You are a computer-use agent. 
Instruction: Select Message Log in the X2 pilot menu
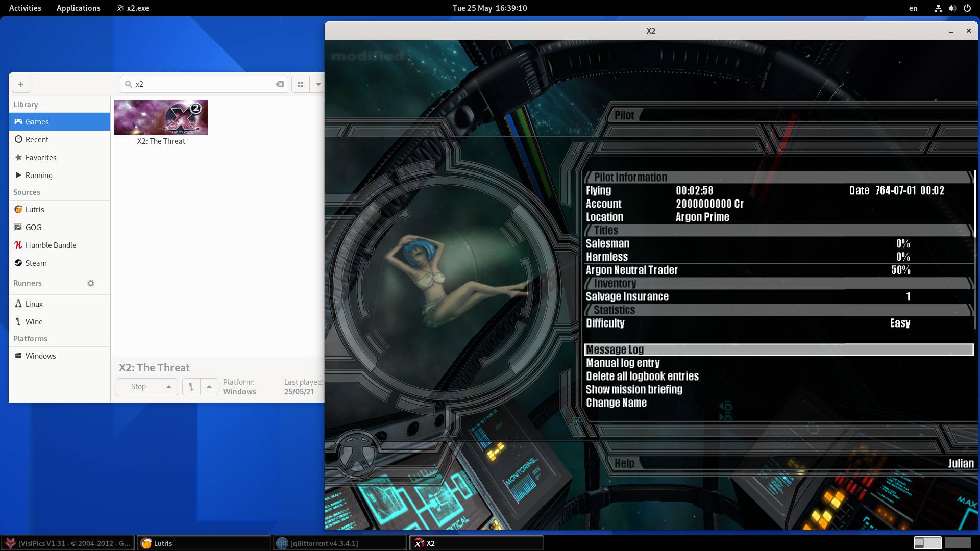click(779, 349)
